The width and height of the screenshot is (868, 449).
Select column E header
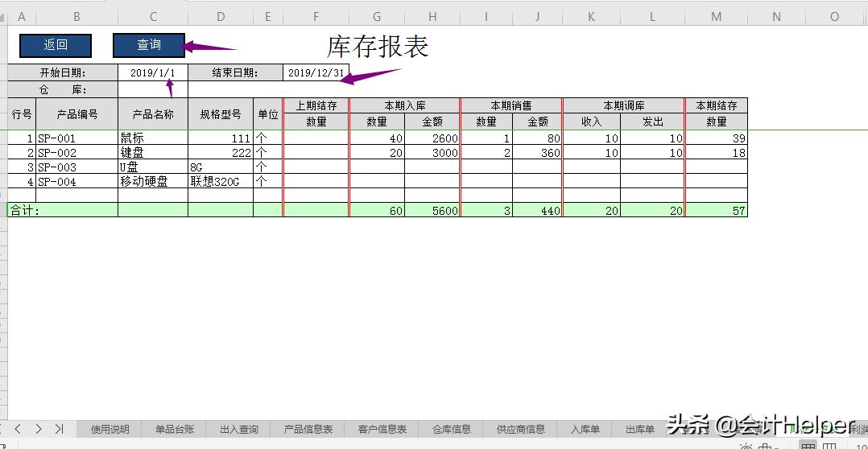(x=268, y=17)
